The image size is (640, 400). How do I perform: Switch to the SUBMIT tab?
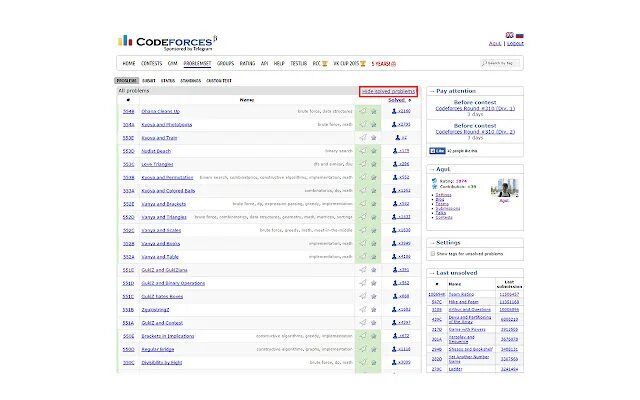point(149,80)
